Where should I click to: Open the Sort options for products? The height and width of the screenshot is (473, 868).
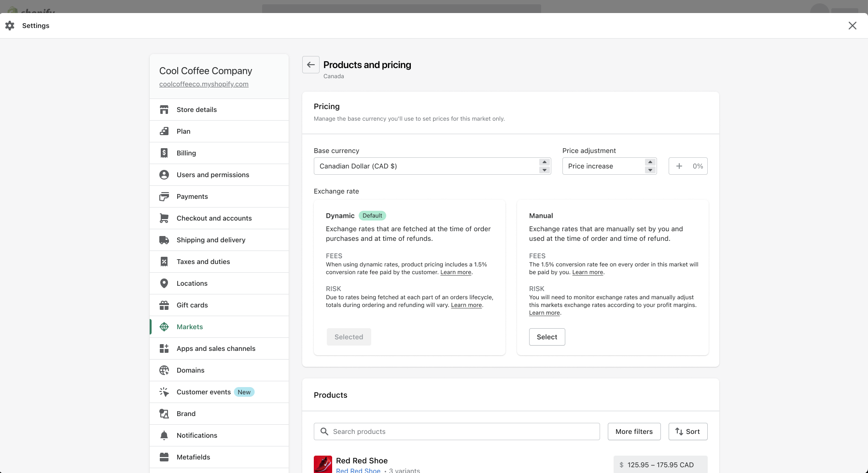[x=687, y=431]
